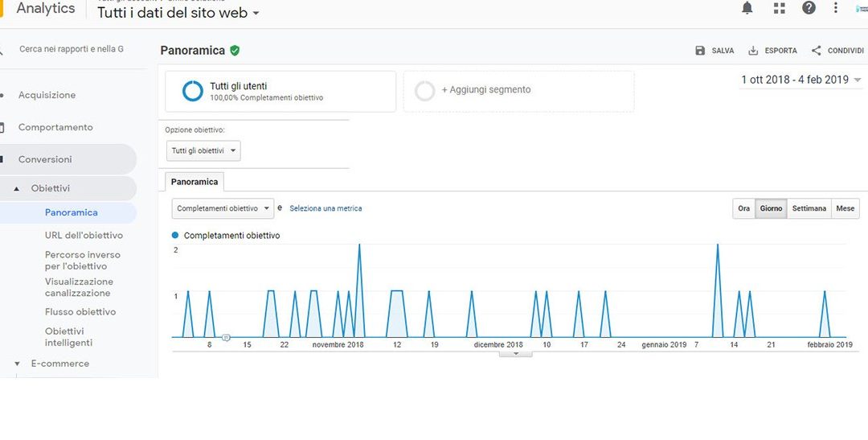Viewport: 868px width, 440px height.
Task: Click the Condividi share icon
Action: pos(817,51)
